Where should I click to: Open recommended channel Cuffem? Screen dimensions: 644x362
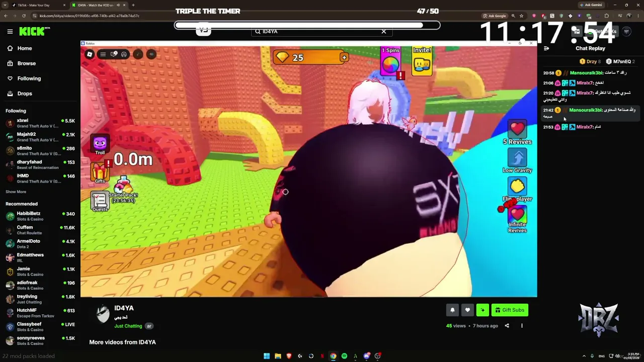pyautogui.click(x=40, y=230)
